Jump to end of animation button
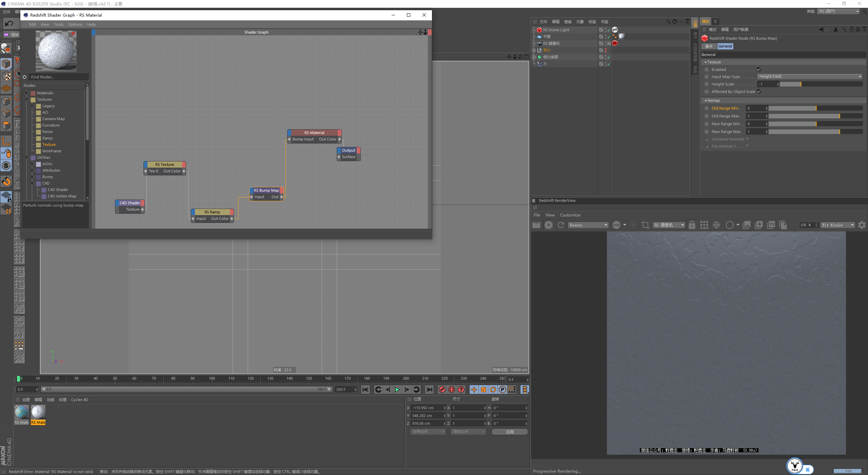Viewport: 868px width, 475px height. click(429, 389)
